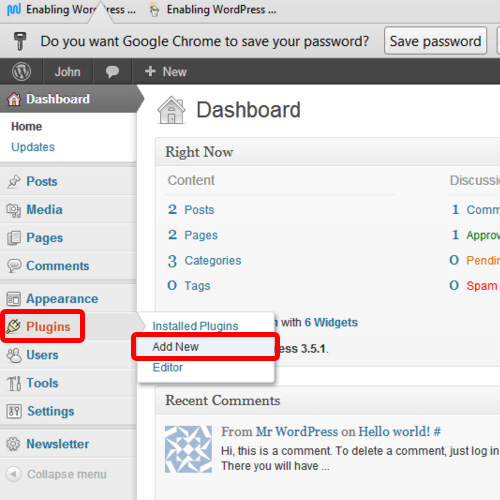Open the Plugins Editor submenu entry
500x500 pixels.
tap(168, 367)
